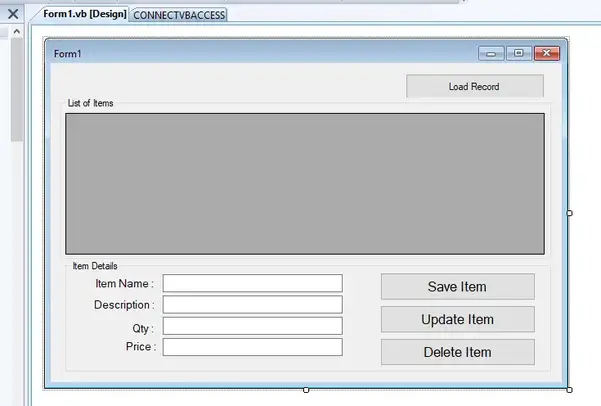
Task: Select the Price text box
Action: 252,347
